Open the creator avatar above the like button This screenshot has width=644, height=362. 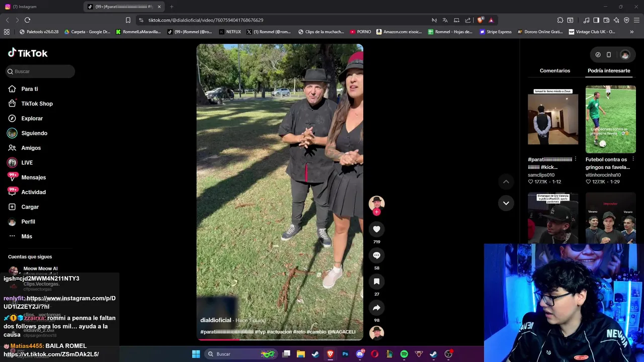click(x=376, y=203)
